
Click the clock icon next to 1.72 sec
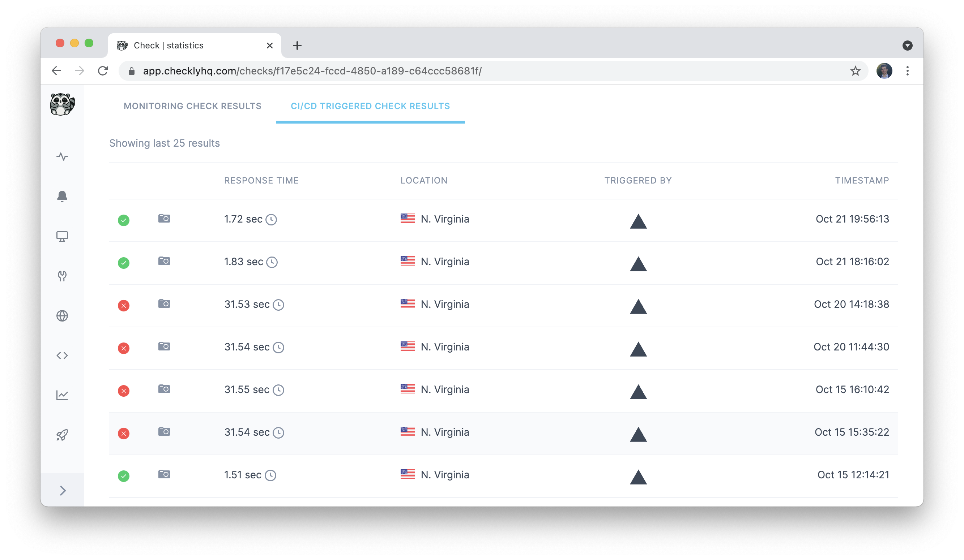pyautogui.click(x=272, y=219)
